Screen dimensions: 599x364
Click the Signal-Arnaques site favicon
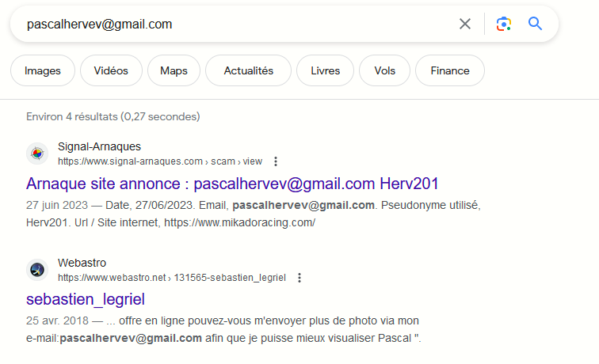tap(36, 154)
